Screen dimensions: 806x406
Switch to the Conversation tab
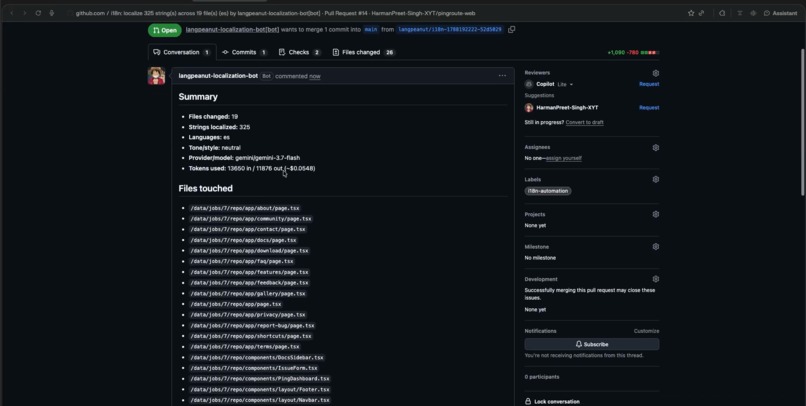tap(181, 52)
